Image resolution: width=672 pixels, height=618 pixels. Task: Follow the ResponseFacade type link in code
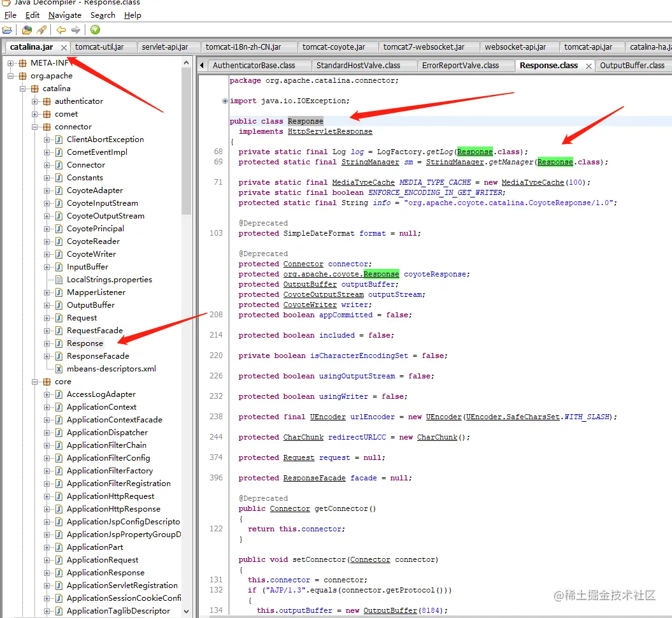tap(314, 478)
